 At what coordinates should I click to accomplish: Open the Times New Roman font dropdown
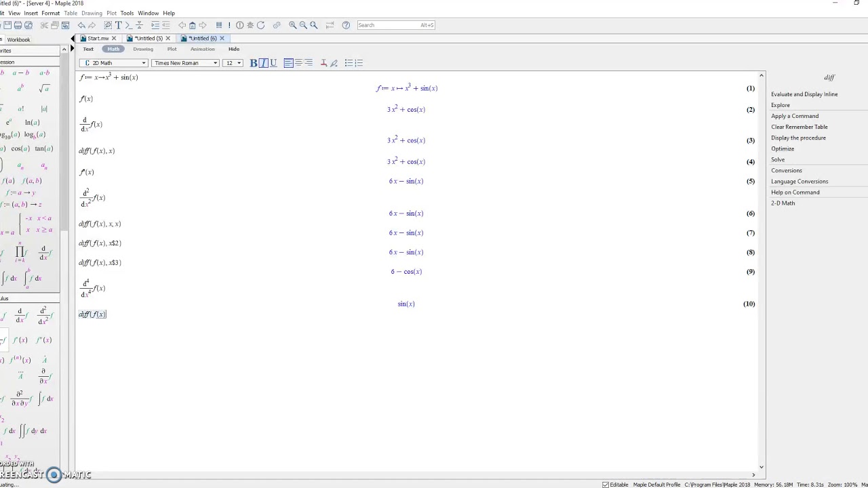click(x=185, y=63)
